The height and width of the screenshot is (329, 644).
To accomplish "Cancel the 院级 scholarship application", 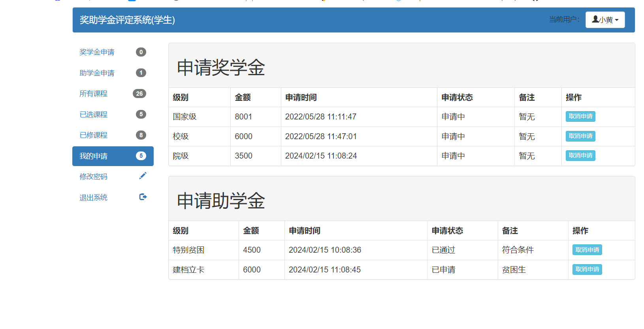I will click(x=580, y=155).
